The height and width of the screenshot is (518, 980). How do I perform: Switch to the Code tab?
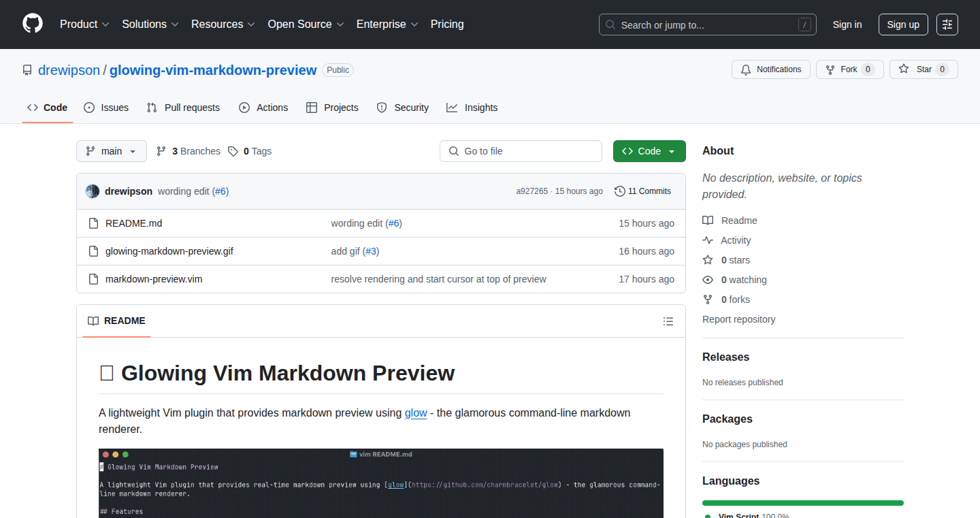pyautogui.click(x=48, y=108)
